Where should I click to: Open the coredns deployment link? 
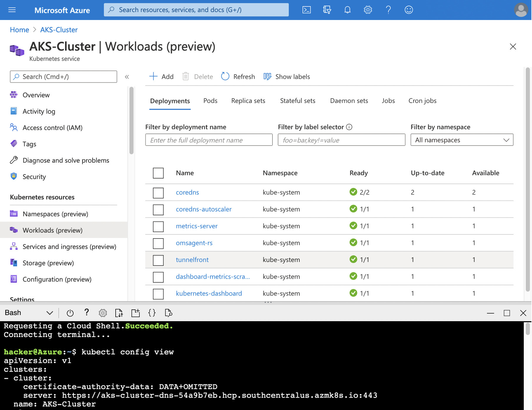click(x=187, y=192)
